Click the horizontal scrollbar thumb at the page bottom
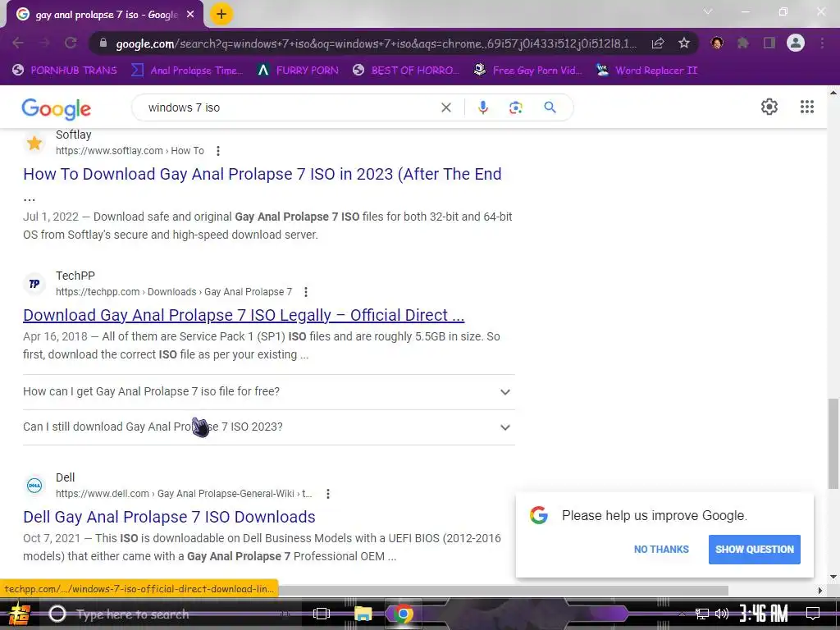The image size is (840, 630). coord(504,591)
